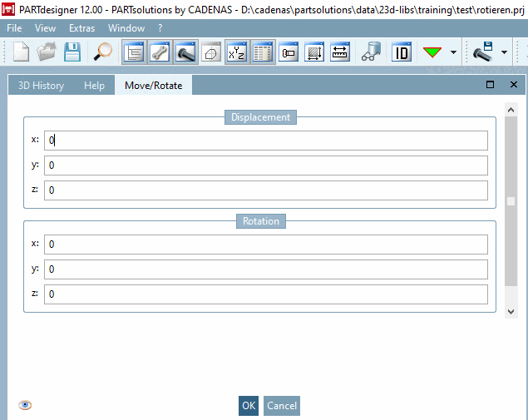528x420 pixels.
Task: Expand dropdown arrow next to bolt save icon
Action: point(504,52)
